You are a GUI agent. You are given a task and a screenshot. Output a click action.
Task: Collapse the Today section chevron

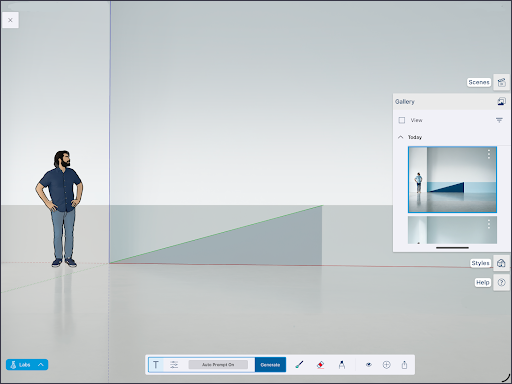click(x=401, y=137)
